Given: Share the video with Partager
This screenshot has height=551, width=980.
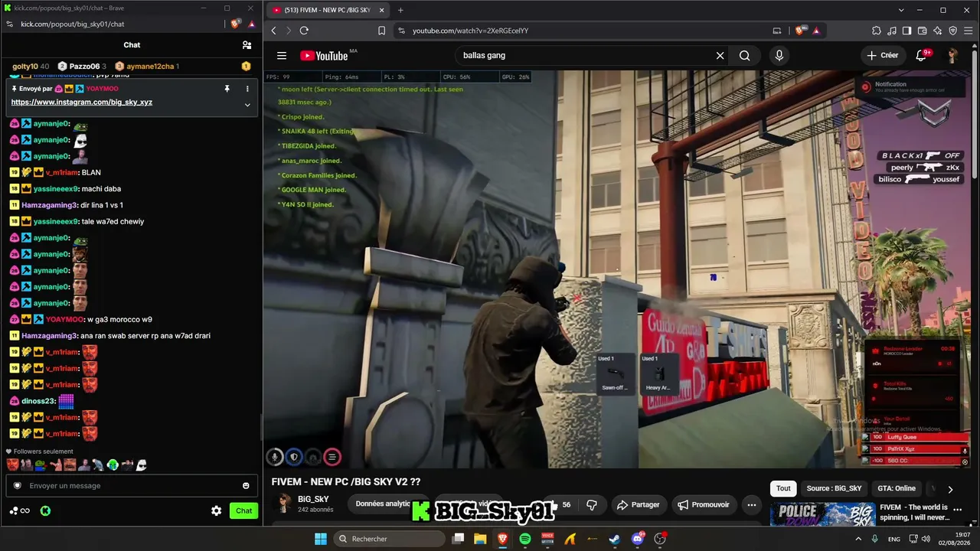Looking at the screenshot, I should point(639,504).
